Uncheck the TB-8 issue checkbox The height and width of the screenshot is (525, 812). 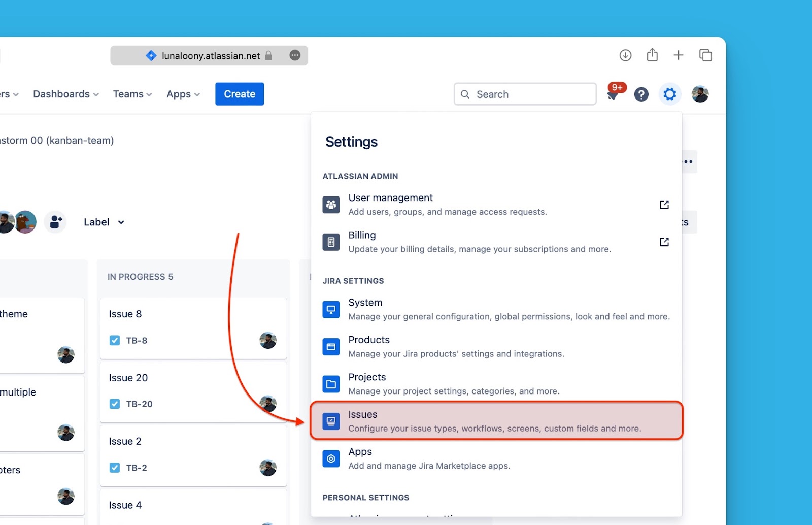115,340
